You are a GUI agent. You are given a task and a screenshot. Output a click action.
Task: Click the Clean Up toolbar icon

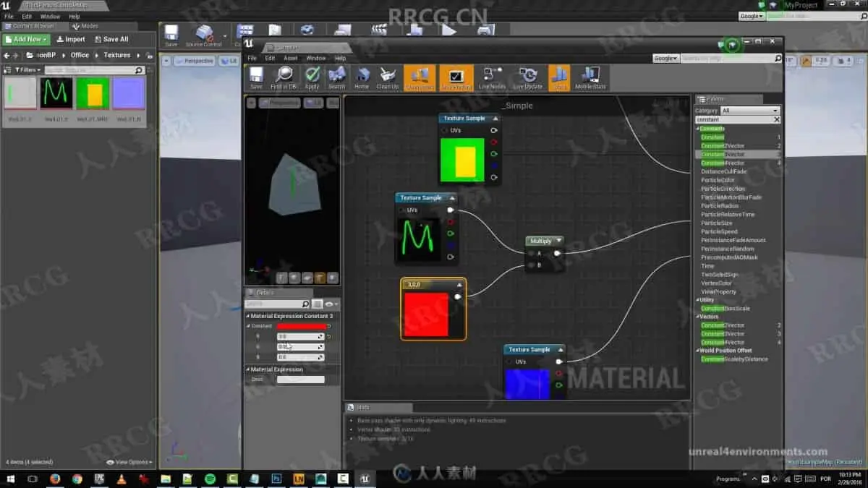point(388,78)
